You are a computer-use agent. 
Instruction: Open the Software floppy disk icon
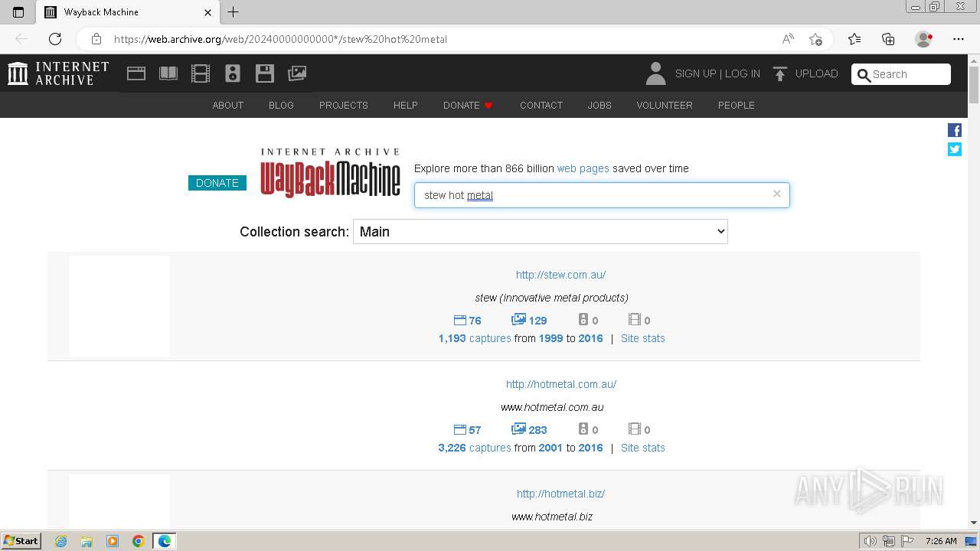point(265,73)
